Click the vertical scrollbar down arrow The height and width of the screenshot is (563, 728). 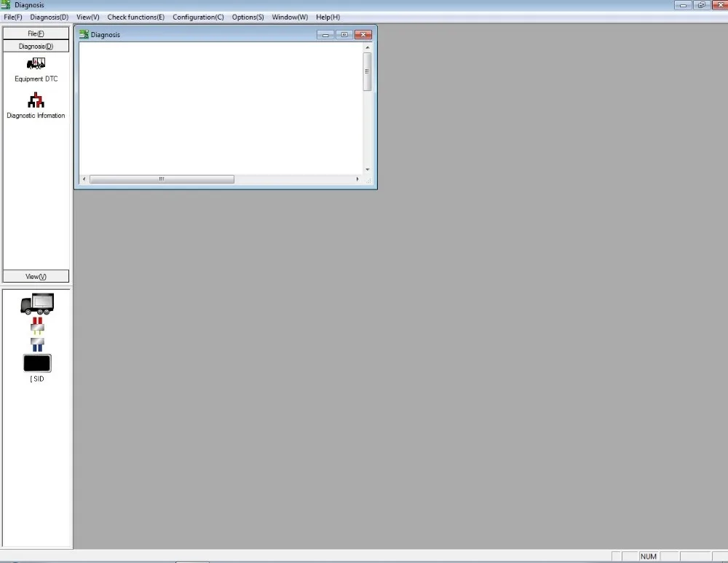click(x=368, y=170)
